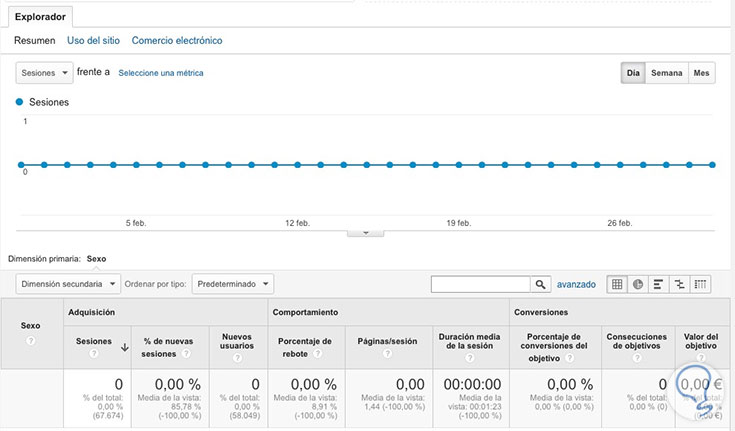Open the Predeterminado sort type dropdown
Viewport: 735px width, 431px height.
pyautogui.click(x=233, y=284)
